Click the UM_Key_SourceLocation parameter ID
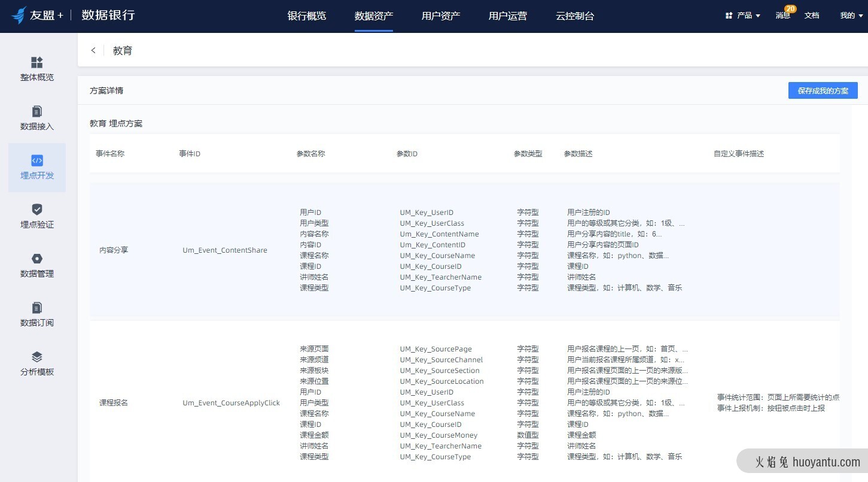 click(442, 381)
